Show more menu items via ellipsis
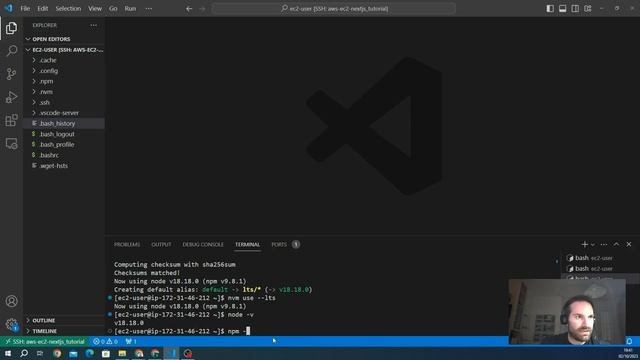The image size is (640, 360). click(149, 9)
